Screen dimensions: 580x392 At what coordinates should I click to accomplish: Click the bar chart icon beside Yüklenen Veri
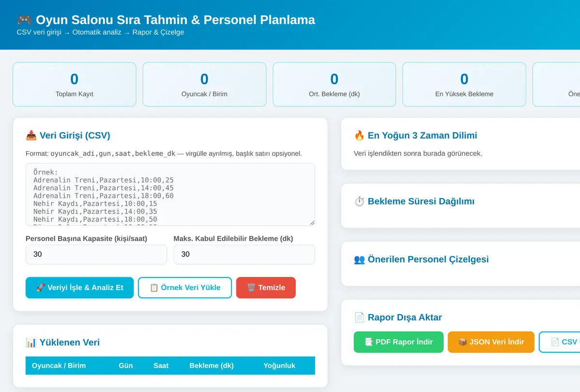click(x=31, y=342)
